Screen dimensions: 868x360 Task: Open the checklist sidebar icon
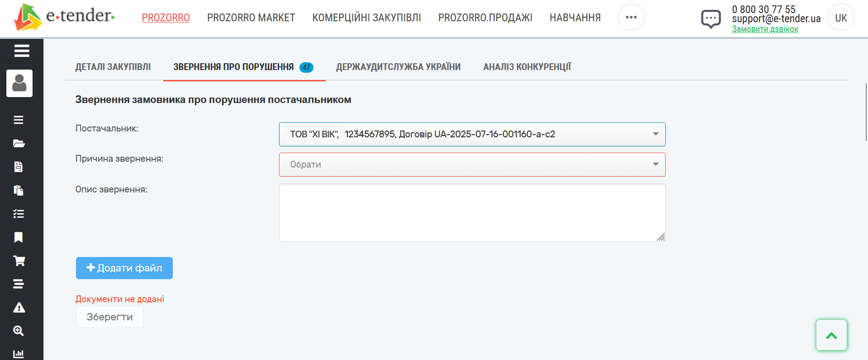tap(19, 214)
